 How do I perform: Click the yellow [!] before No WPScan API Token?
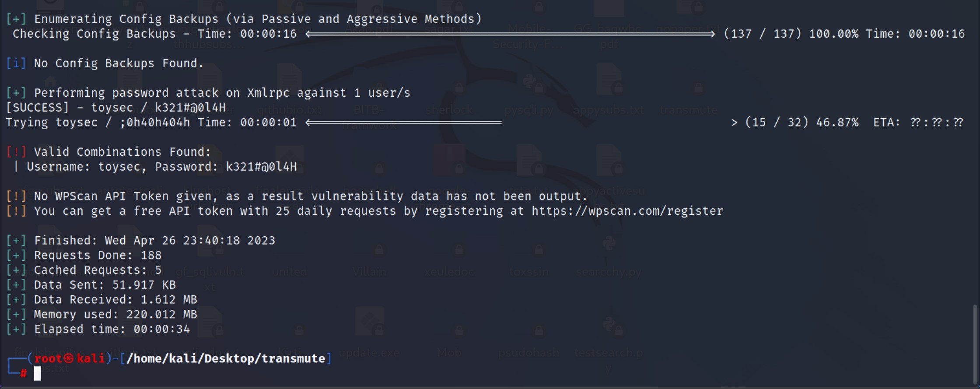coord(16,196)
